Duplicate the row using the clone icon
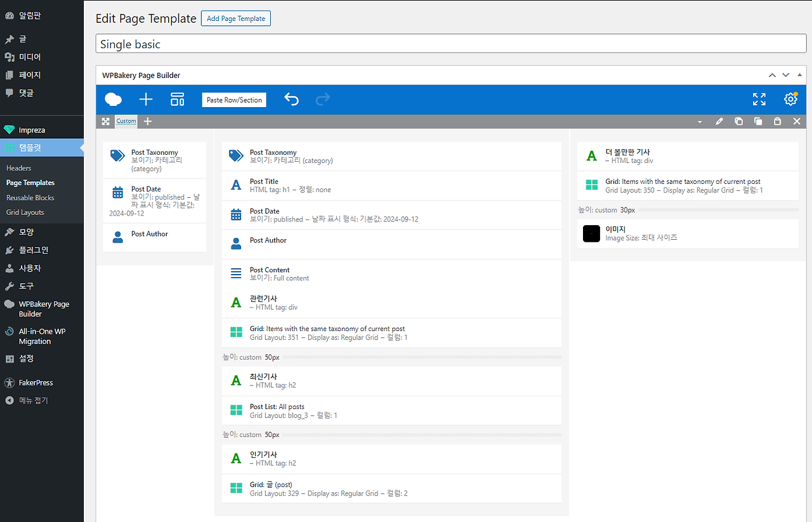The height and width of the screenshot is (522, 812). point(738,121)
